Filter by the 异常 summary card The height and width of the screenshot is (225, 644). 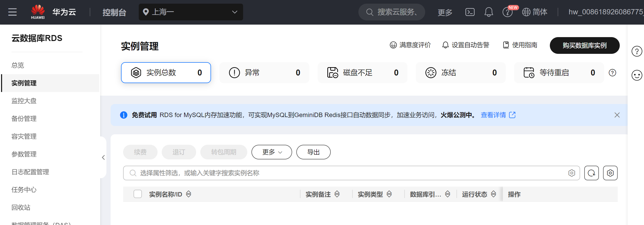pyautogui.click(x=264, y=73)
